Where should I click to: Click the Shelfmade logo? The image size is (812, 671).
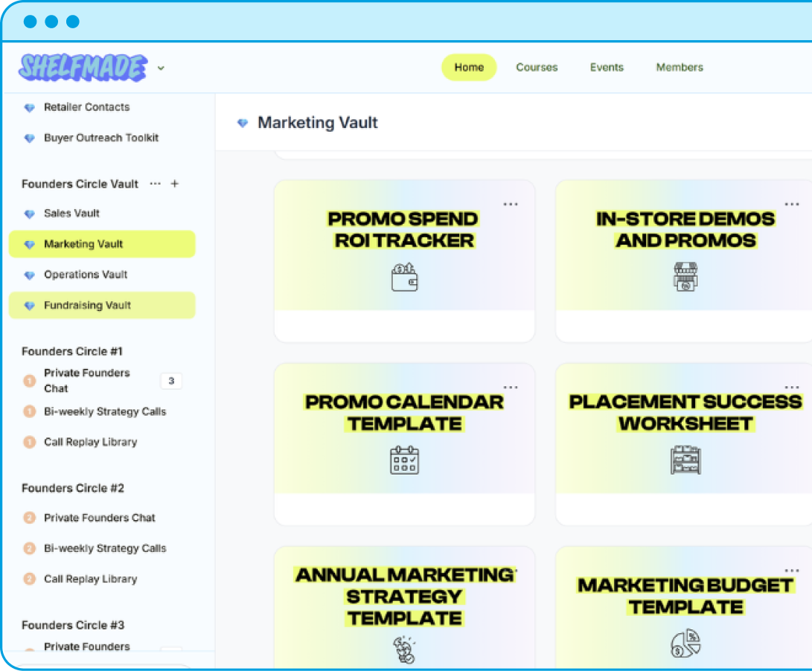pyautogui.click(x=83, y=68)
